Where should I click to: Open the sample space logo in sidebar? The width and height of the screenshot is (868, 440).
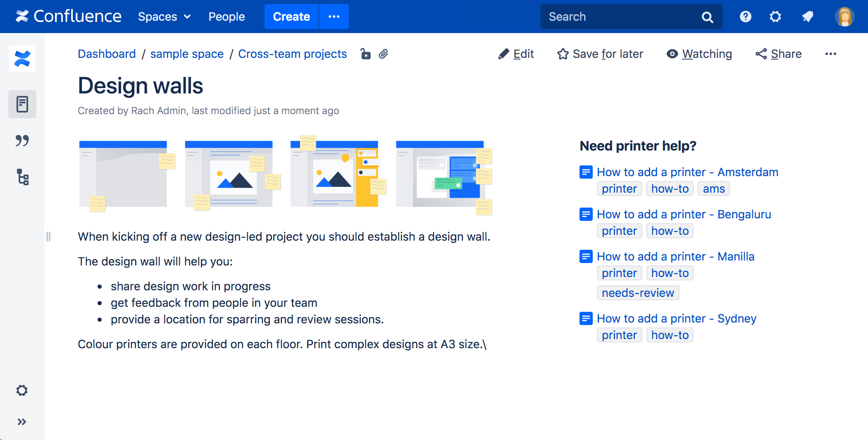point(22,59)
